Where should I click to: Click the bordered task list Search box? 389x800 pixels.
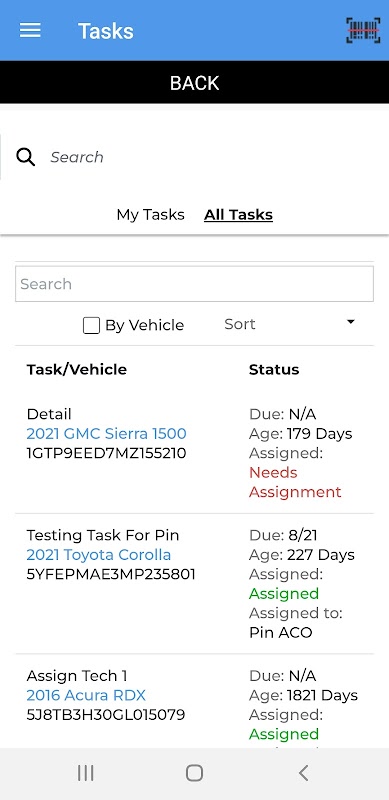pyautogui.click(x=194, y=284)
